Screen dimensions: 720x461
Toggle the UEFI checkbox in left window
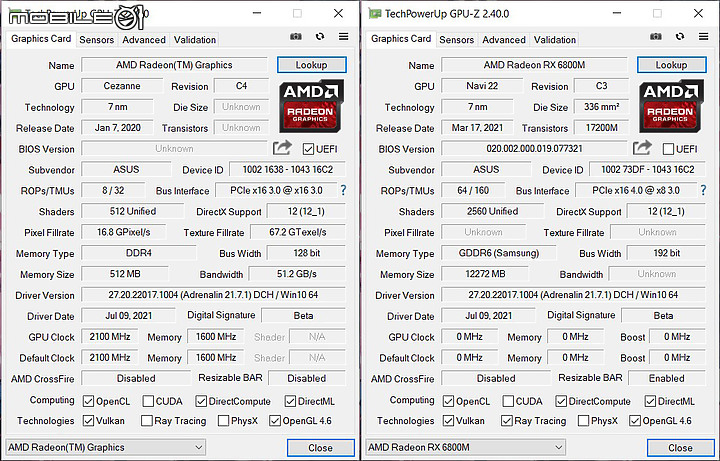point(308,149)
